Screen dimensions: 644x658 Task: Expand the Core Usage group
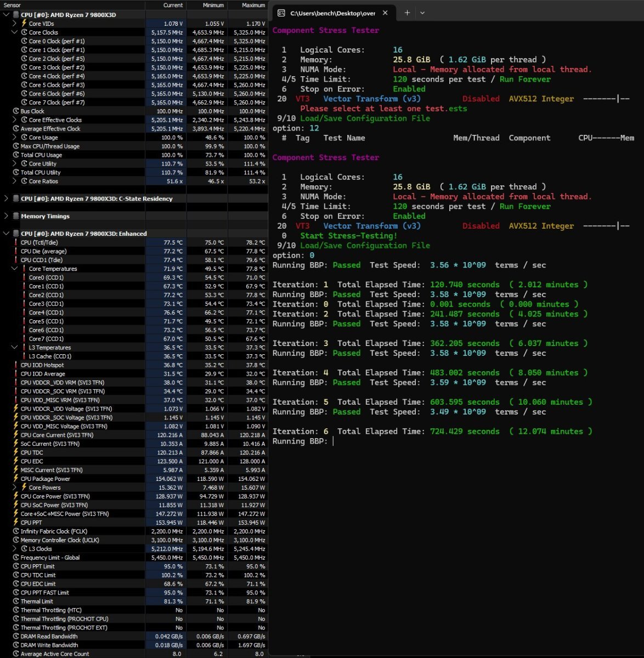[14, 138]
